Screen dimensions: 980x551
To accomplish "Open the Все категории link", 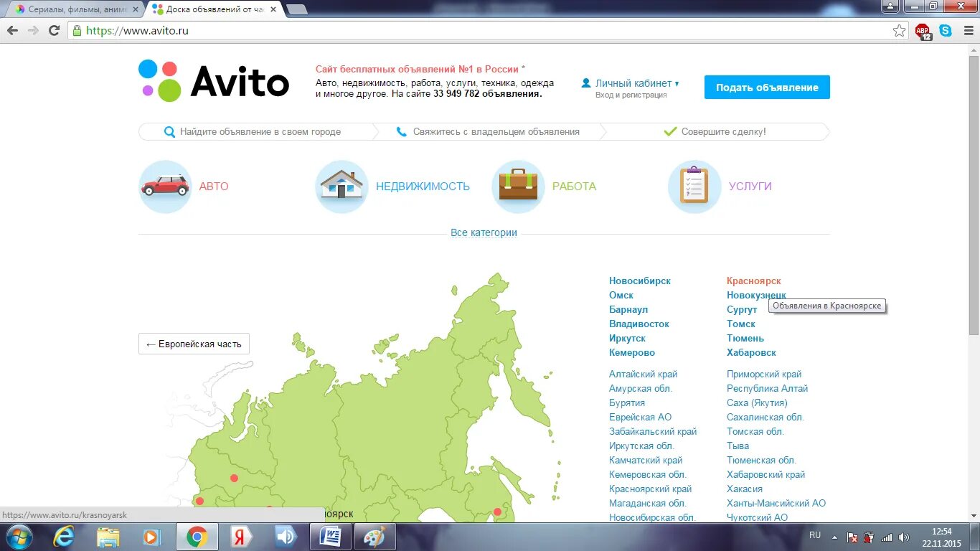I will [484, 232].
